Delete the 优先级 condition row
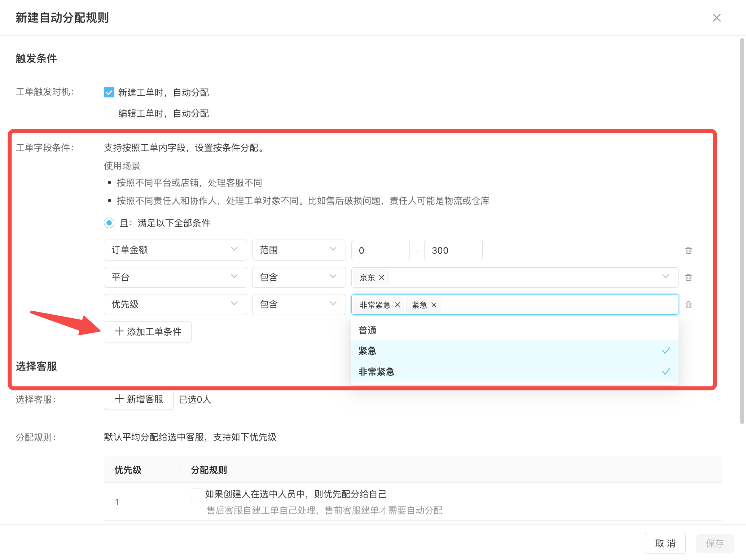746x560 pixels. click(688, 305)
